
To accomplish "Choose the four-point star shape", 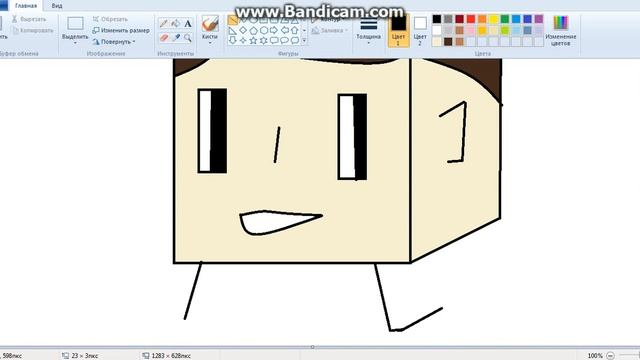I will pos(243,40).
